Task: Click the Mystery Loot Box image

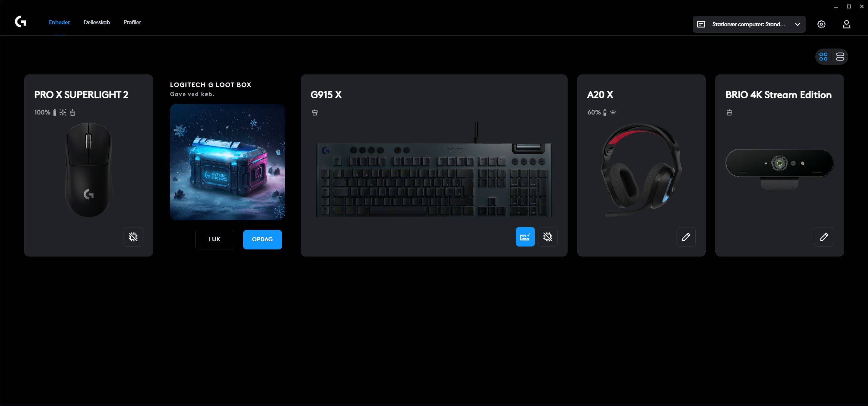Action: pyautogui.click(x=227, y=162)
